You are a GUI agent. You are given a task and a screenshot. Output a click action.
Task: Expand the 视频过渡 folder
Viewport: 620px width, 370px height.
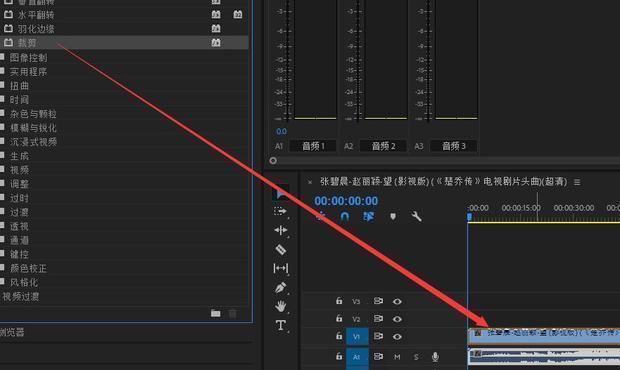[21, 296]
